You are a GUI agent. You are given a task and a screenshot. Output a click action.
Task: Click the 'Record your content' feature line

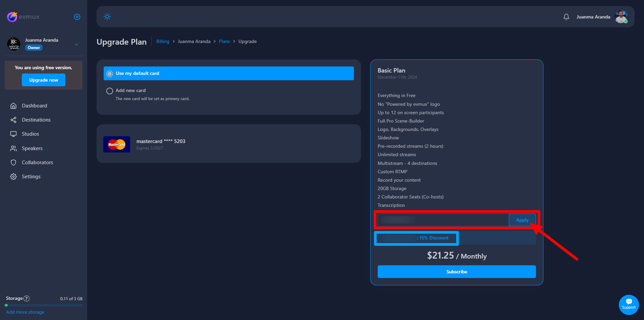tap(399, 180)
